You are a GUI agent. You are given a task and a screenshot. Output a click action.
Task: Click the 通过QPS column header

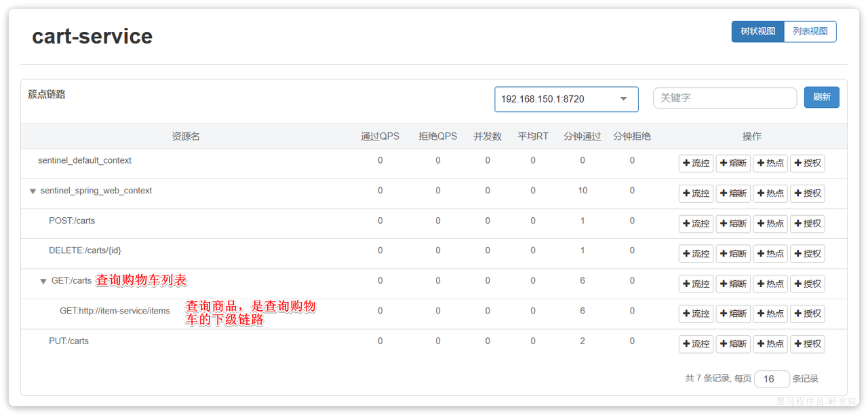[380, 136]
